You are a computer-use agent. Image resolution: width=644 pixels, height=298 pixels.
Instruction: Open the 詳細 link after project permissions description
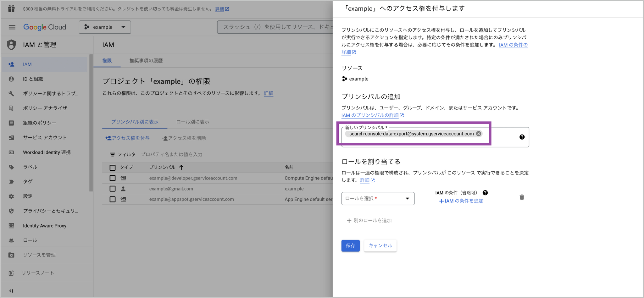coord(268,93)
